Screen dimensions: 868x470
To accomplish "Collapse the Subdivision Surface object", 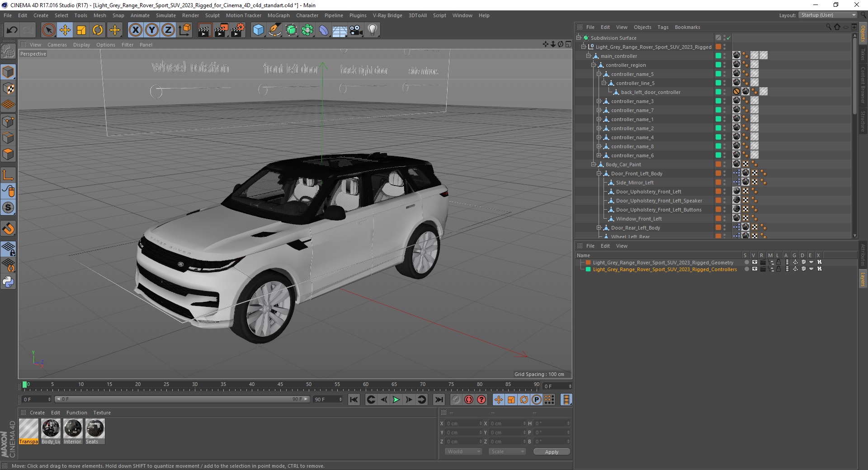I will (579, 38).
